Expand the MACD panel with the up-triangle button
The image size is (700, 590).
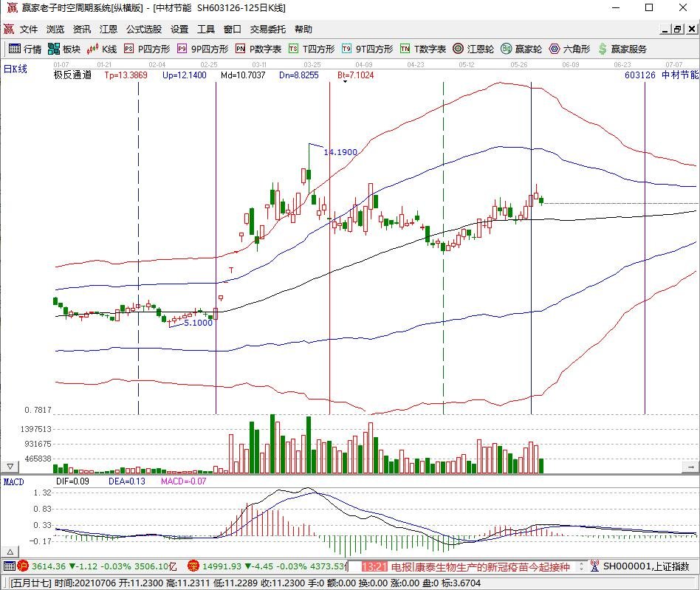coord(10,552)
